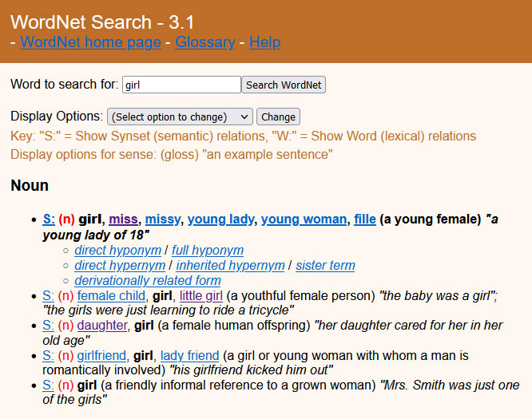Open the Help link in header
This screenshot has width=532, height=419.
[264, 42]
